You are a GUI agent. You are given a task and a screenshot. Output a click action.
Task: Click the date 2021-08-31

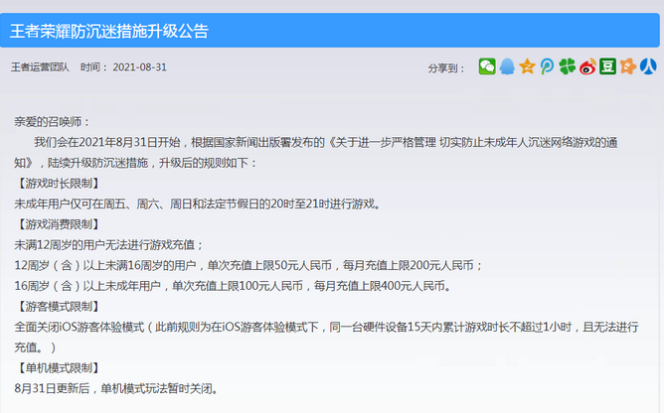[x=140, y=67]
